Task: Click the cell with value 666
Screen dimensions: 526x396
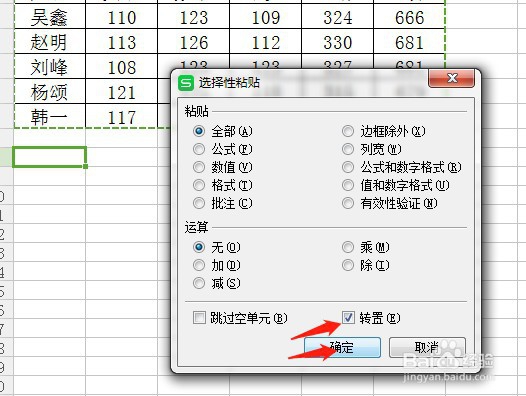Action: pyautogui.click(x=409, y=17)
